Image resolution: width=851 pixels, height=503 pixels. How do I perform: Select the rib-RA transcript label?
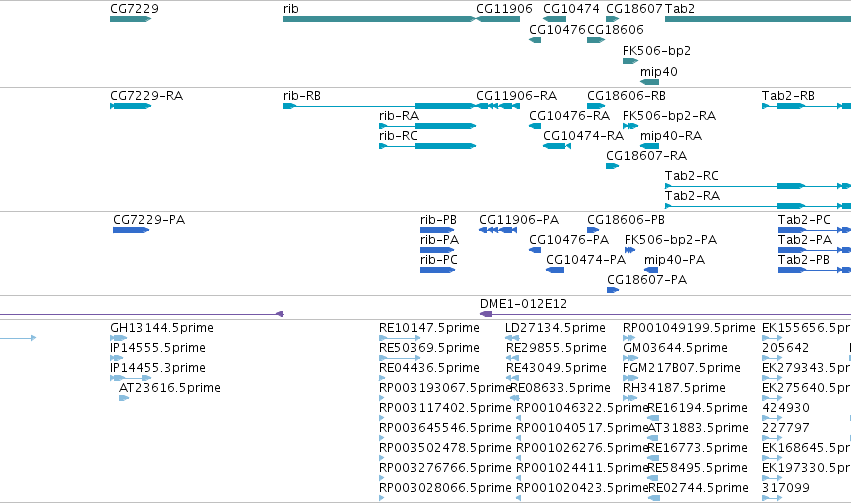coord(399,116)
